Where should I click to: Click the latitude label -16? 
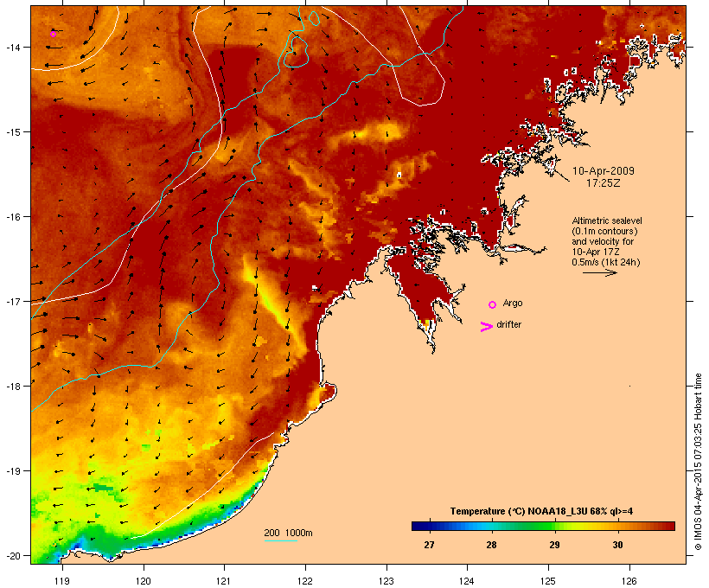[13, 217]
